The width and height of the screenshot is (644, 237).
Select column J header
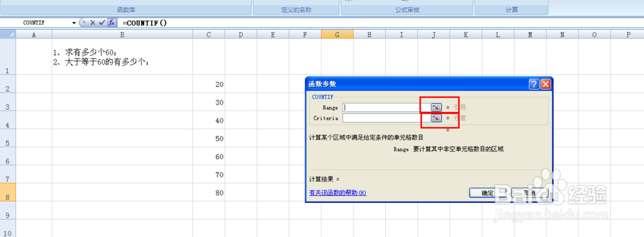433,35
